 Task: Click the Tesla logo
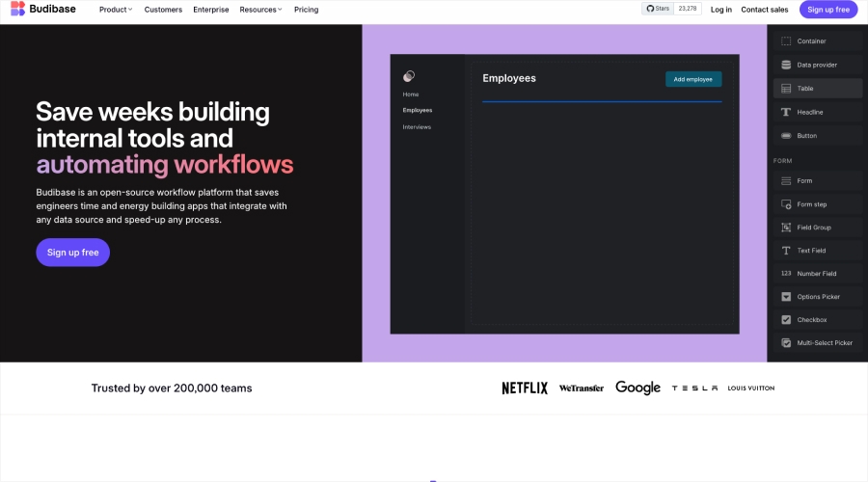tap(694, 388)
